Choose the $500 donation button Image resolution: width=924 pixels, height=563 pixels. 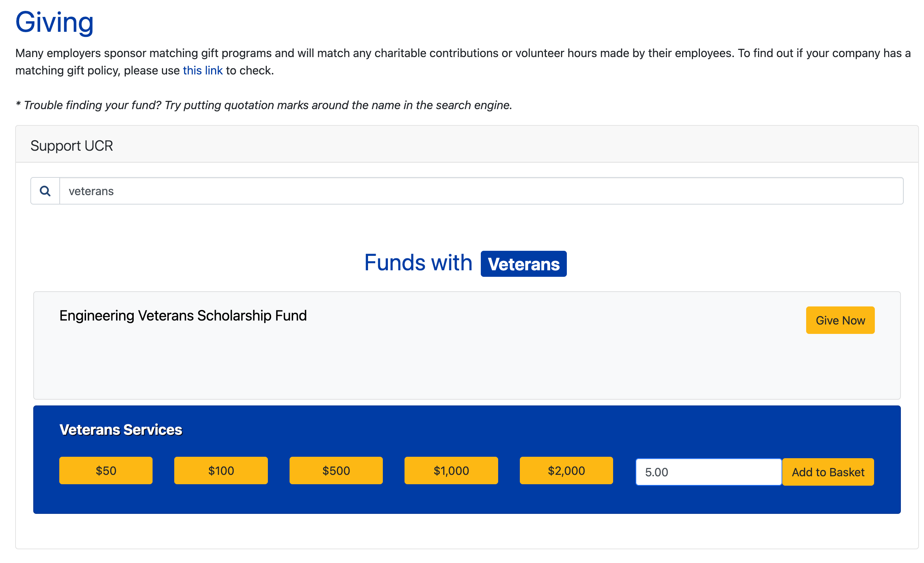[336, 470]
